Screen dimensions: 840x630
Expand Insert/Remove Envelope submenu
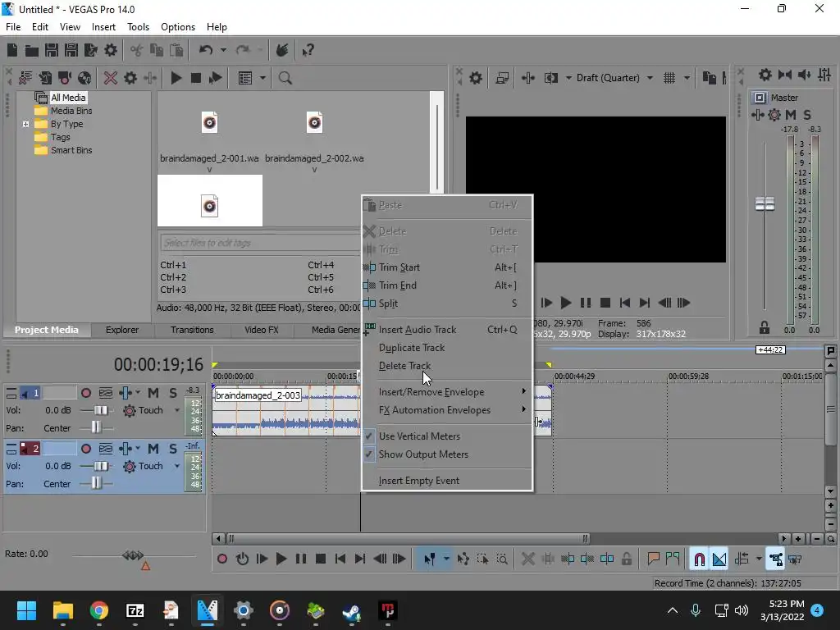click(x=447, y=392)
